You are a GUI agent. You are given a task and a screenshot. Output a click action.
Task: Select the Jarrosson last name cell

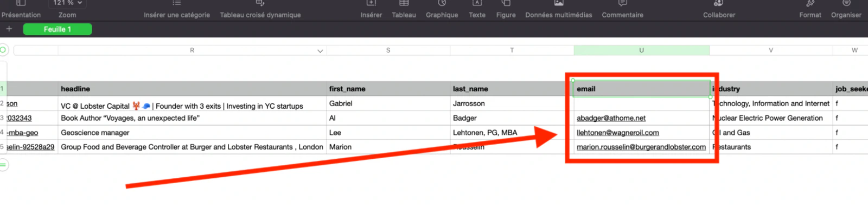pyautogui.click(x=512, y=103)
